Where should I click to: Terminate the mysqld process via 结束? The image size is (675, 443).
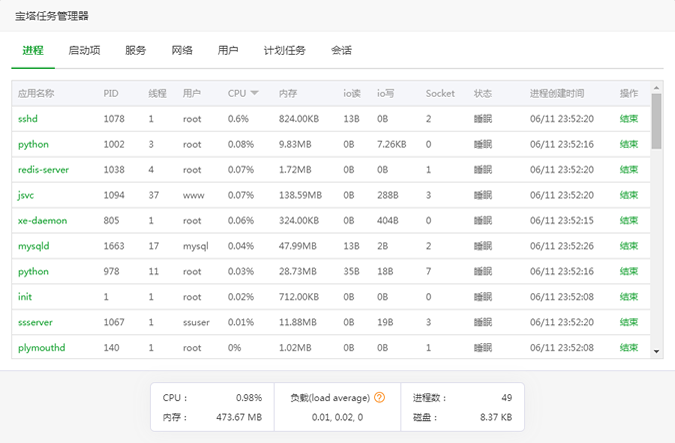tap(628, 246)
